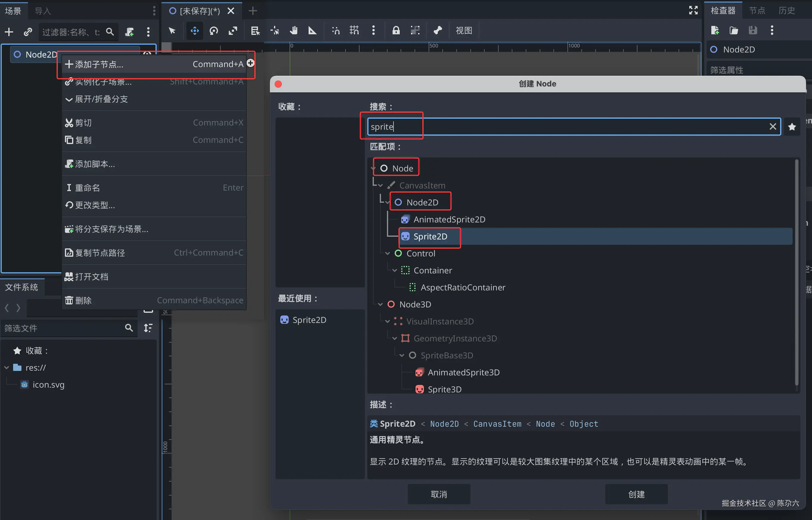Choose Add Script from context menu
This screenshot has width=812, height=520.
pyautogui.click(x=95, y=164)
